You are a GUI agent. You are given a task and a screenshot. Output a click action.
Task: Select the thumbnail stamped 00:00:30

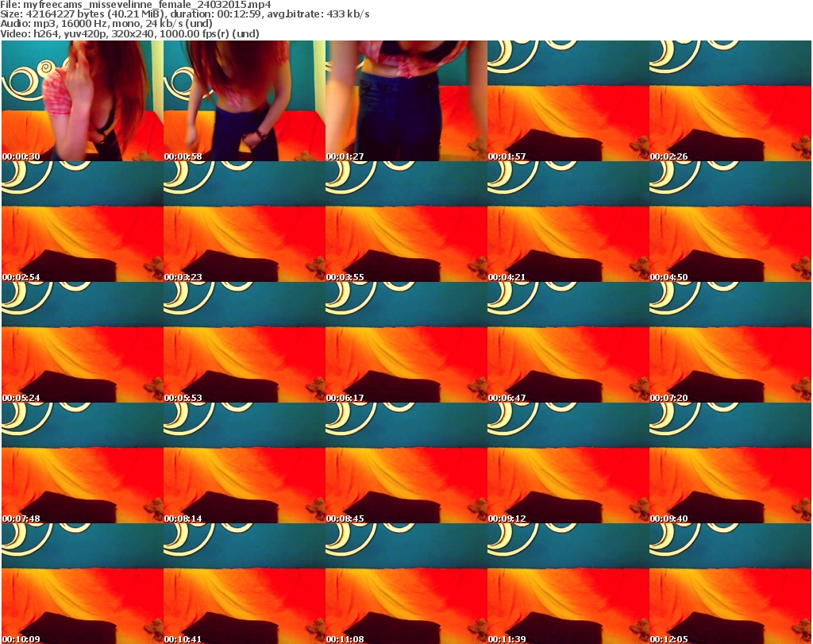coord(83,101)
